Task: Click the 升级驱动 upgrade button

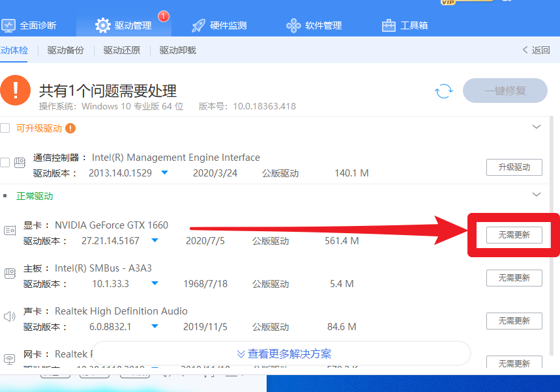Action: pyautogui.click(x=514, y=167)
